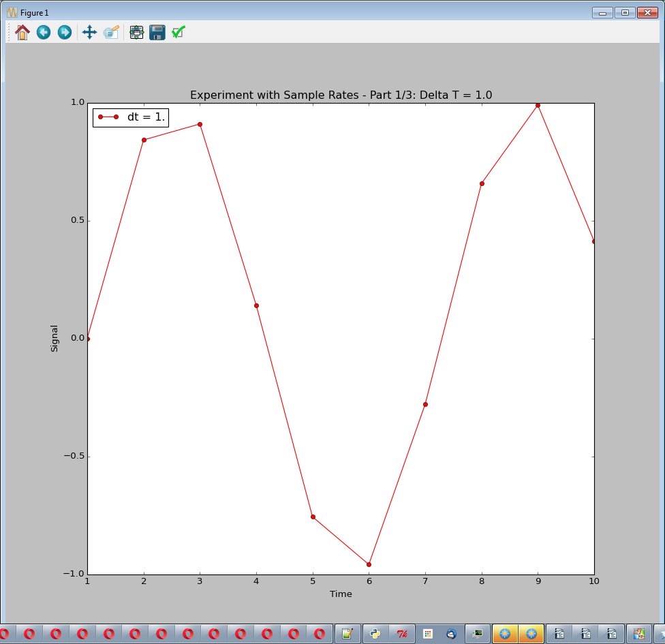The image size is (665, 644).
Task: Activate the Pan axes cross-arrow tool
Action: click(89, 32)
